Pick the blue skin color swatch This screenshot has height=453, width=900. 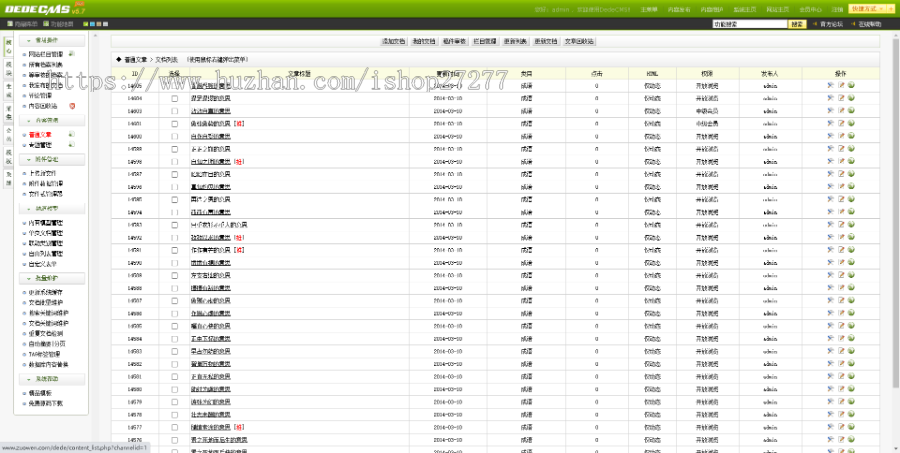[x=92, y=24]
